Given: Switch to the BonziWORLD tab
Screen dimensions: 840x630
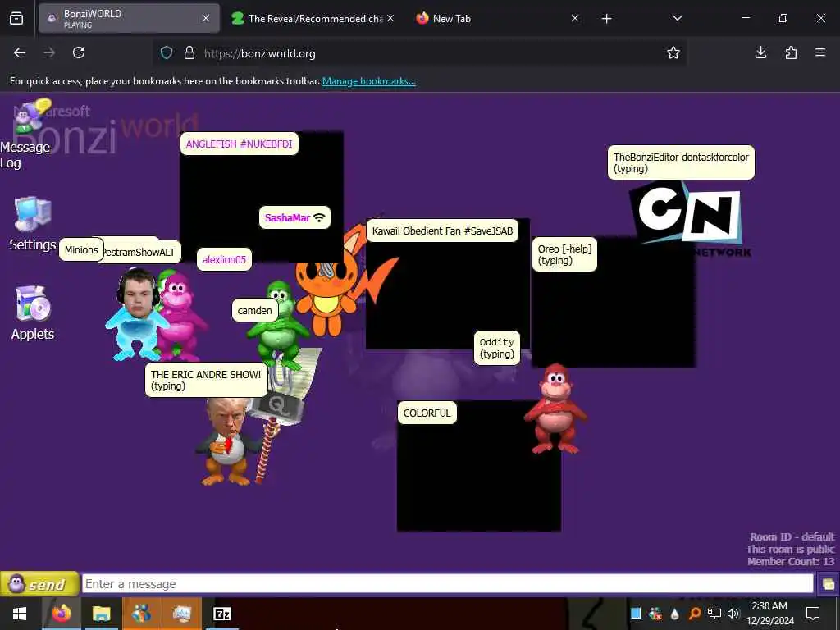Looking at the screenshot, I should point(129,18).
